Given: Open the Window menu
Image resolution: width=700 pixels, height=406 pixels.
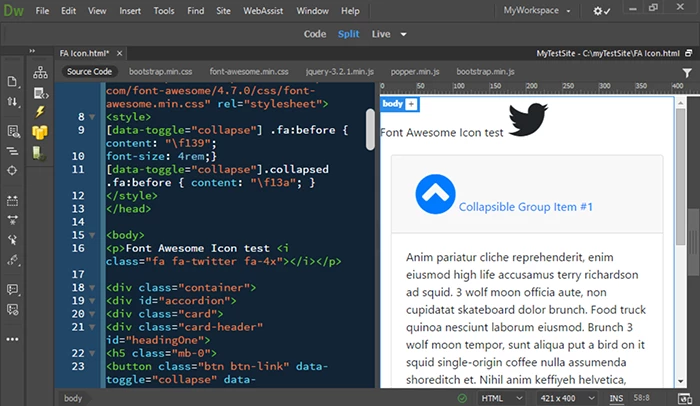Looking at the screenshot, I should (312, 11).
